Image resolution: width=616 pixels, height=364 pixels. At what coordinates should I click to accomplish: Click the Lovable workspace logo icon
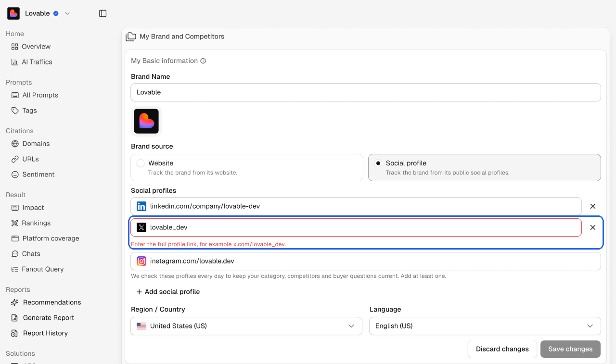coord(13,13)
